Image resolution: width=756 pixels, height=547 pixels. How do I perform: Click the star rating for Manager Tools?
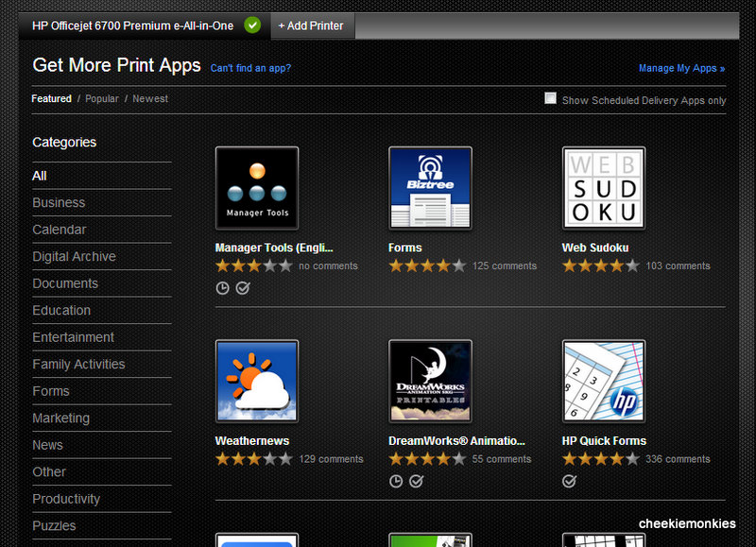[254, 265]
